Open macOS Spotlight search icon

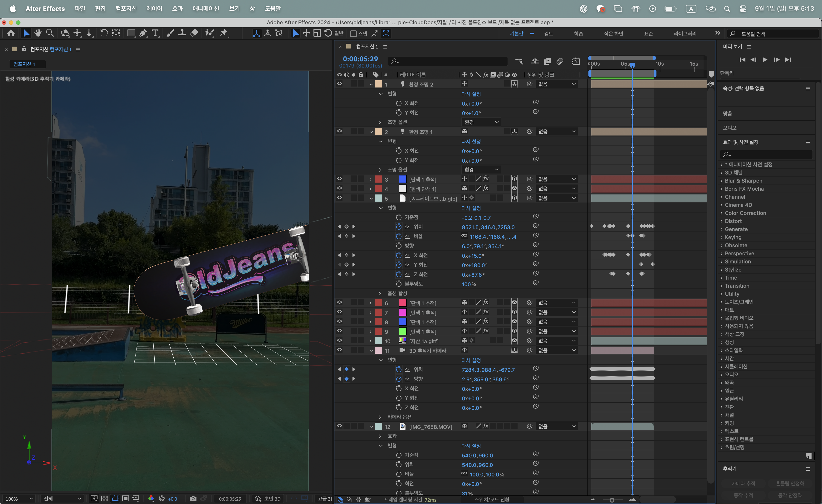pos(727,9)
